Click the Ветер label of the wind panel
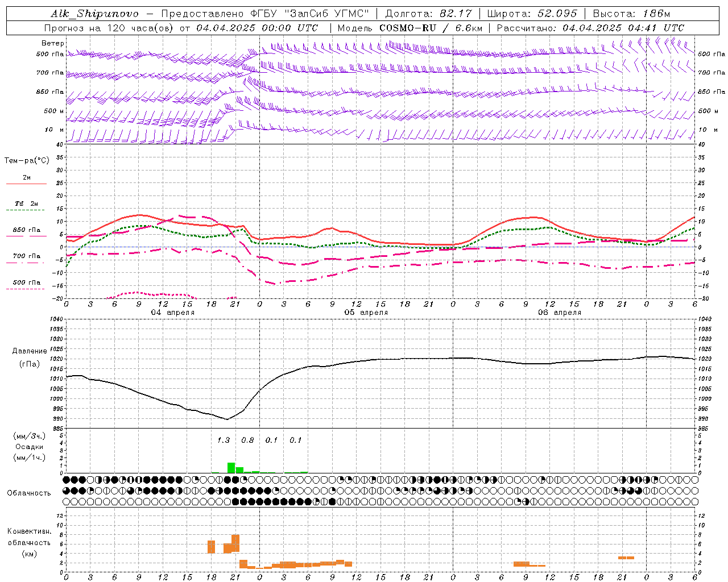Image resolution: width=728 pixels, height=582 pixels. click(53, 43)
